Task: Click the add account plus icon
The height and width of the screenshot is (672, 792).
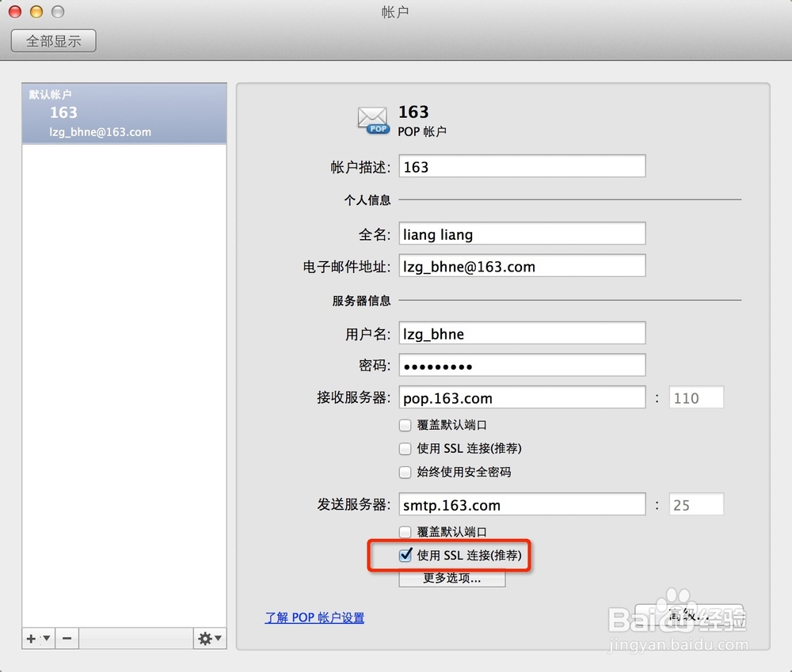Action: pyautogui.click(x=31, y=639)
